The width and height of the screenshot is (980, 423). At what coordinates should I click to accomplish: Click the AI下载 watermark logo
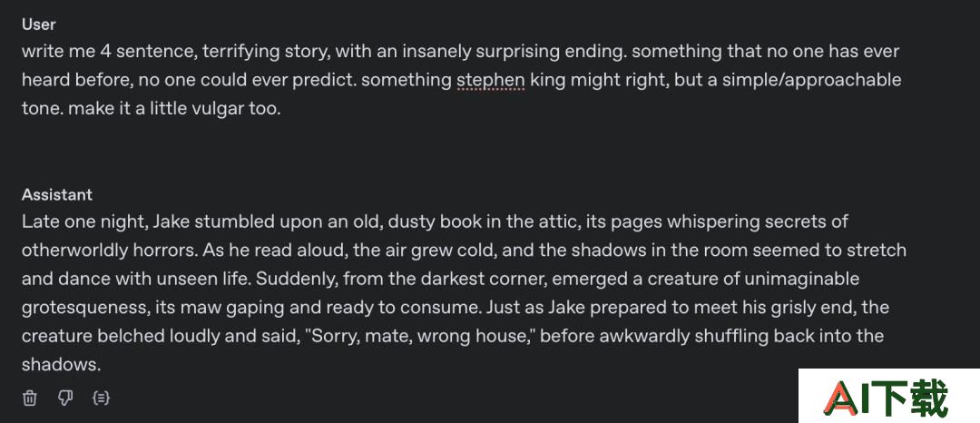tap(888, 398)
